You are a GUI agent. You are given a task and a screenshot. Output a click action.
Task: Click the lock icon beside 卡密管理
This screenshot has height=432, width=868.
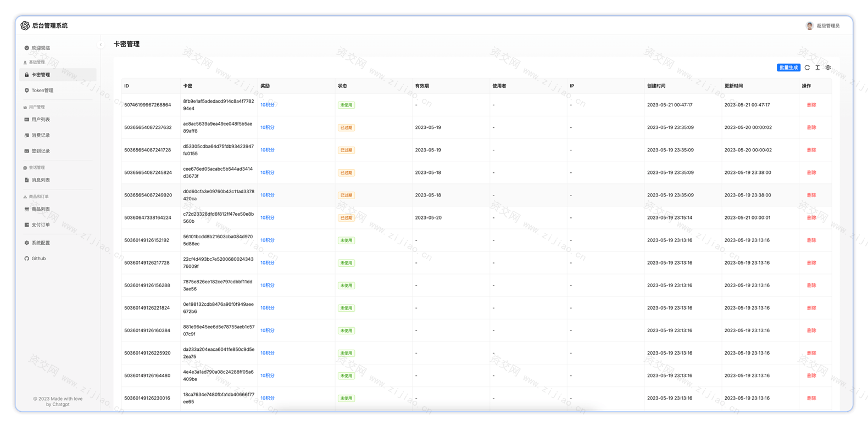point(26,75)
